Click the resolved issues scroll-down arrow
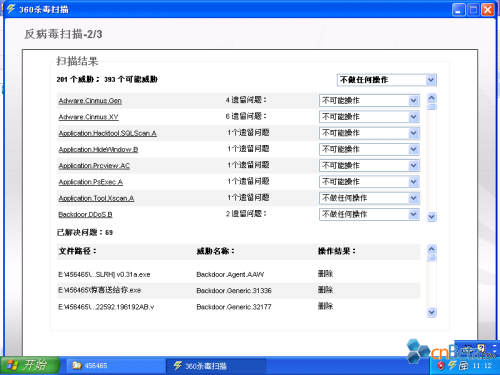This screenshot has height=375, width=500. (432, 313)
